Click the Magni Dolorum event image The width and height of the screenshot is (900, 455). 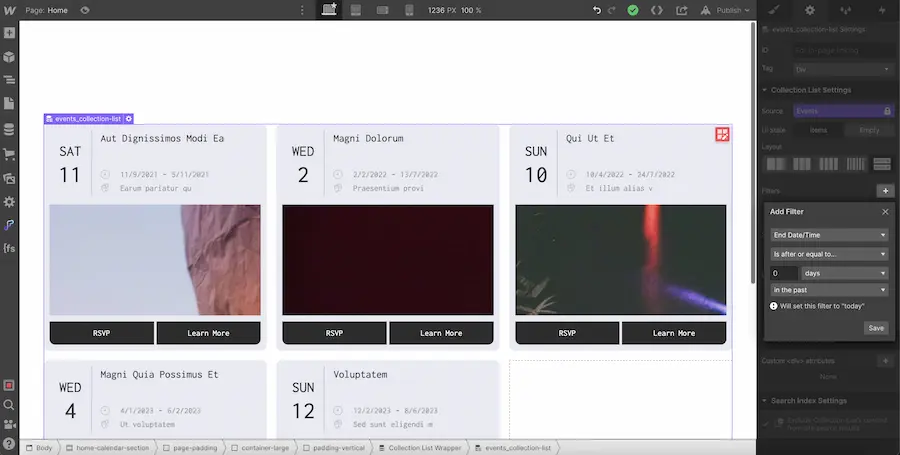(388, 260)
